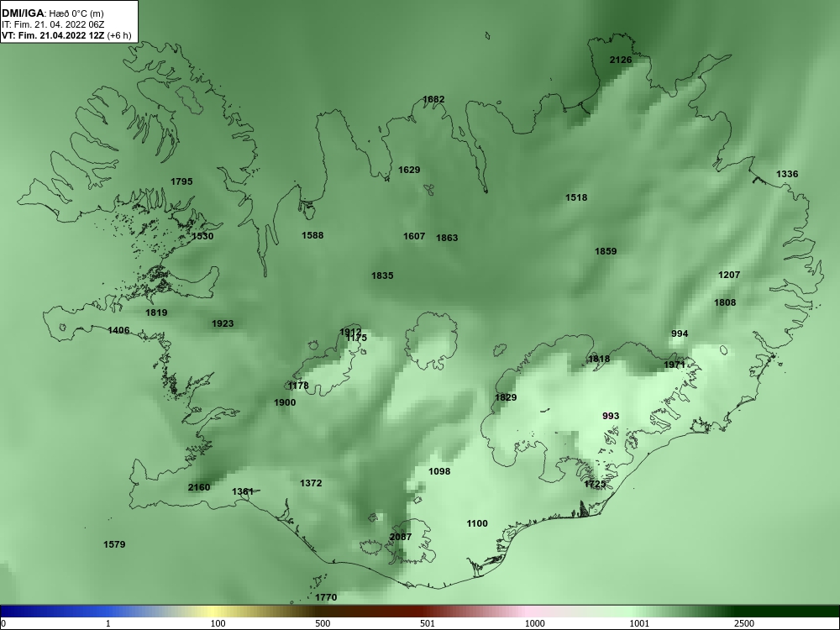This screenshot has height=630, width=840.
Task: Click the 'VT: Fim. 21.04.2022 12Z (+6 h)' line
Action: (66, 35)
